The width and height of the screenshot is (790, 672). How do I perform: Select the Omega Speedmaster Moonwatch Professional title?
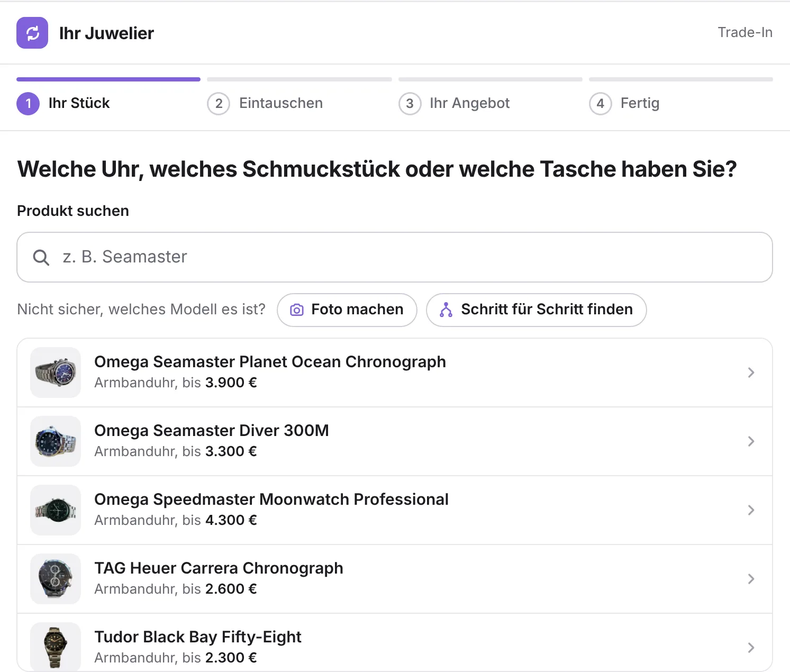coord(271,500)
